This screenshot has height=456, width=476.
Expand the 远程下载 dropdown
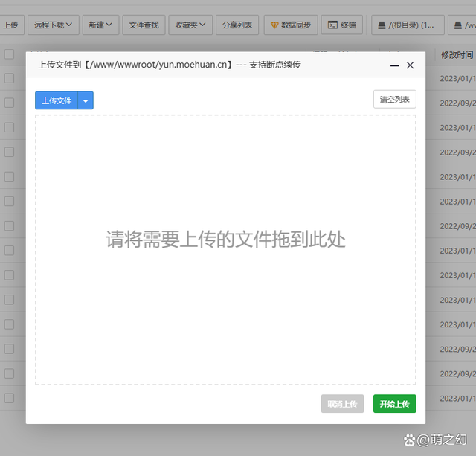[x=54, y=25]
